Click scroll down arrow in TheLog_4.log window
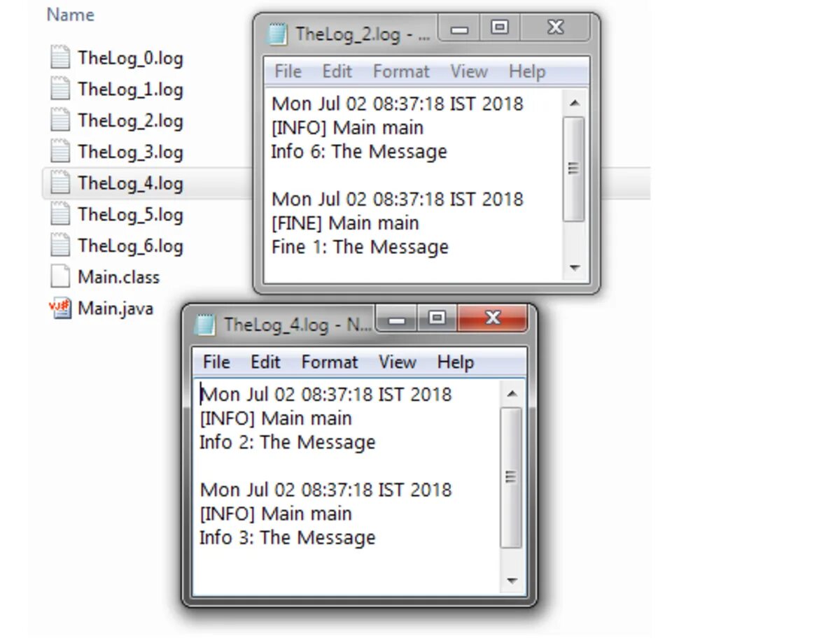 point(512,581)
